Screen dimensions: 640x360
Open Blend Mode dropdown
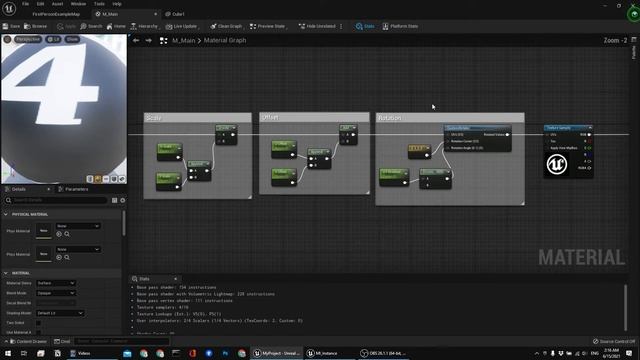click(56, 293)
